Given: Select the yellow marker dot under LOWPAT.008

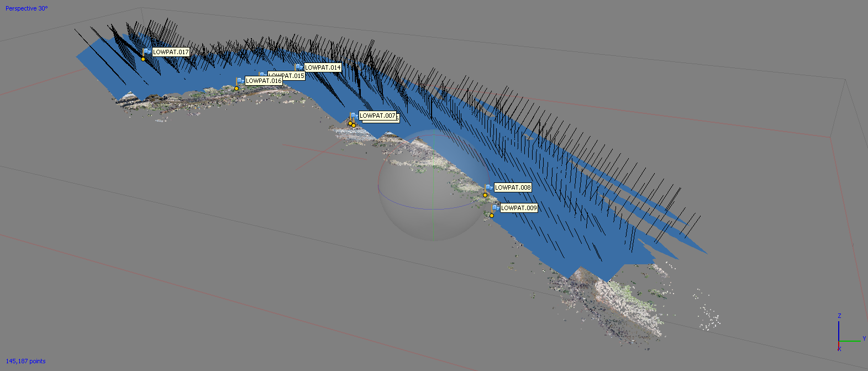Looking at the screenshot, I should coord(485,195).
